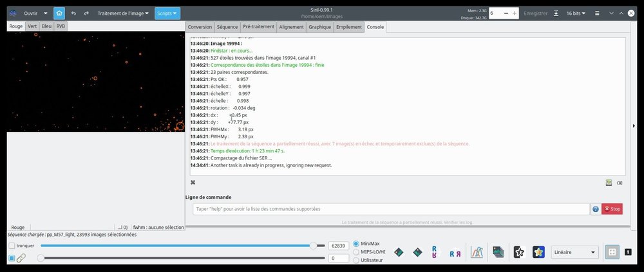
Task: Open the Séquence tab
Action: [227, 26]
